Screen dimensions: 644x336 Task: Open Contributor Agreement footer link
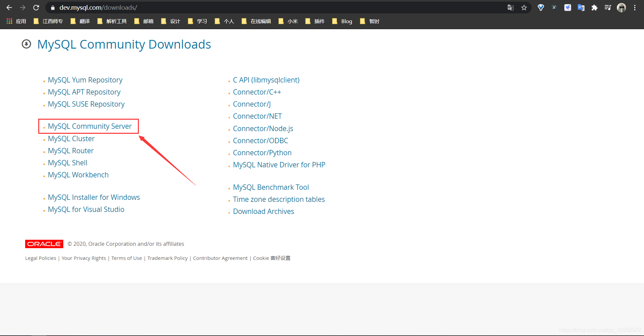tap(220, 258)
